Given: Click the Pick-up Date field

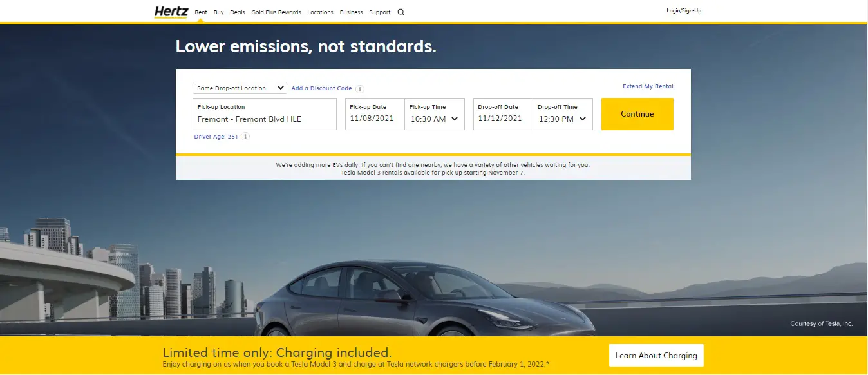Looking at the screenshot, I should pos(375,114).
